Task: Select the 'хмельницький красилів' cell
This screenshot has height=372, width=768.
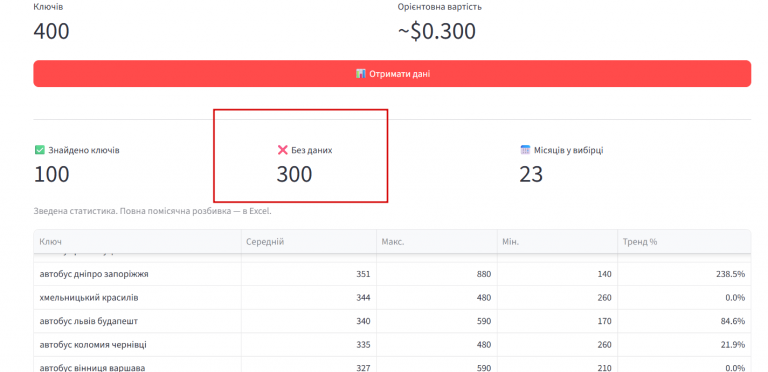Action: tap(138, 298)
